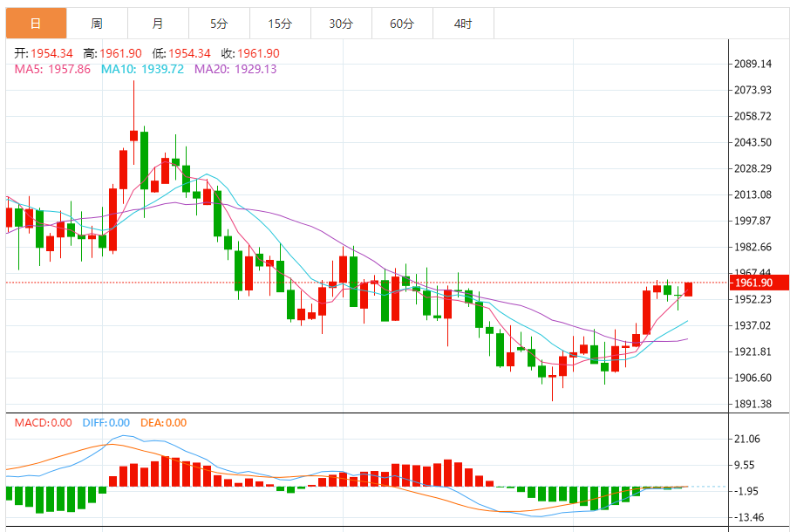797x532 pixels.
Task: Click the 高:1961.90 high price text
Action: (x=112, y=53)
